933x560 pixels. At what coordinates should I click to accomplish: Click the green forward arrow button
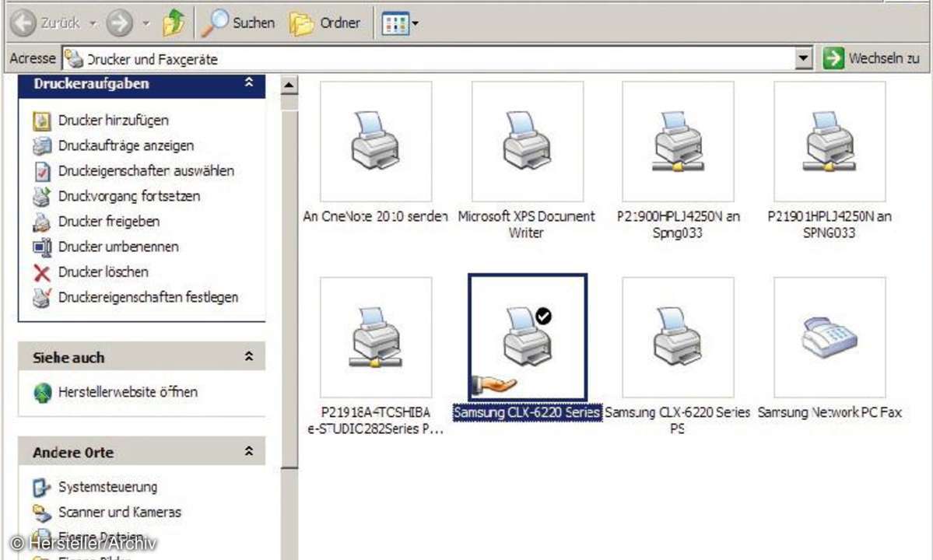click(119, 24)
